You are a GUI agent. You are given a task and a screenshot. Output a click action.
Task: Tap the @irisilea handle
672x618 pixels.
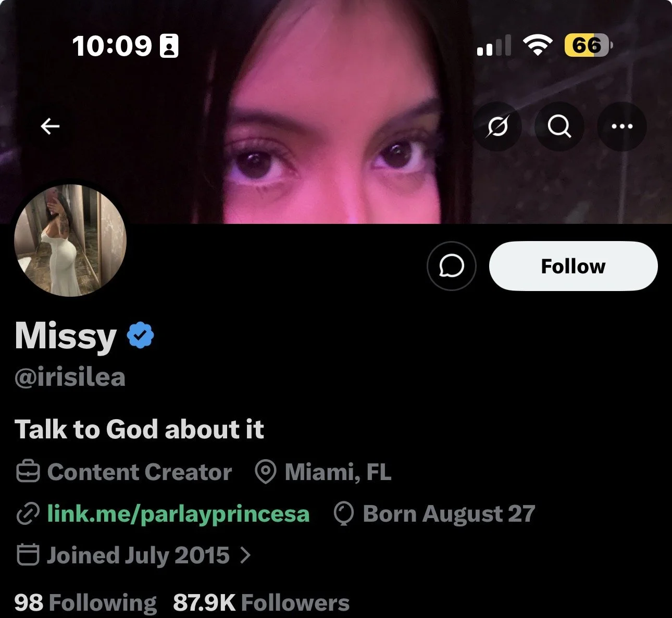pos(70,377)
